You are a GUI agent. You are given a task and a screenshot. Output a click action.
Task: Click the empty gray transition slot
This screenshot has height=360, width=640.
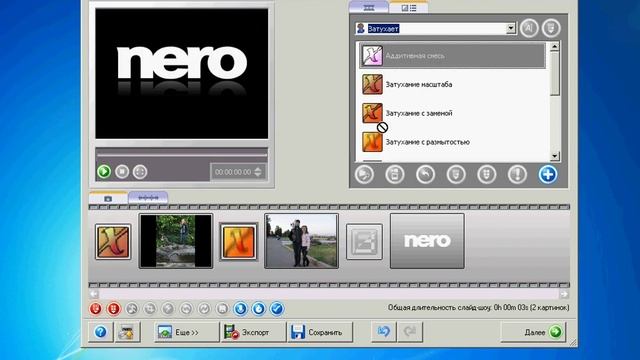pyautogui.click(x=364, y=241)
